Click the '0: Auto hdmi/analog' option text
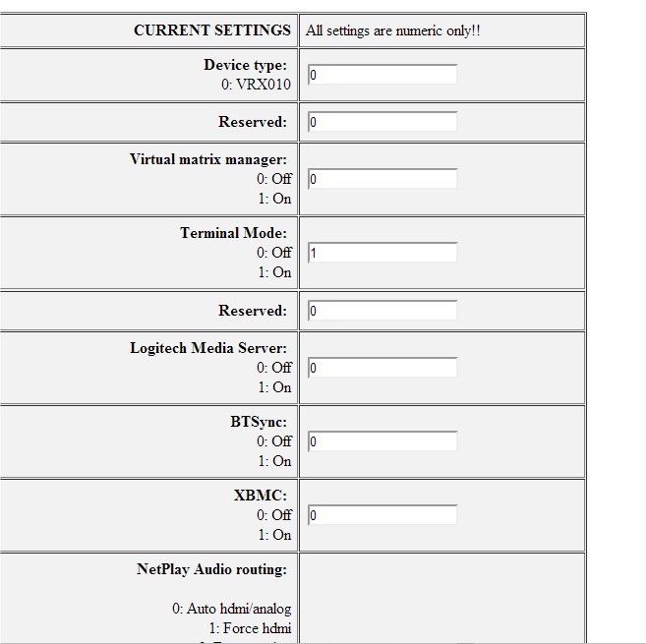The width and height of the screenshot is (646, 644). [x=232, y=609]
